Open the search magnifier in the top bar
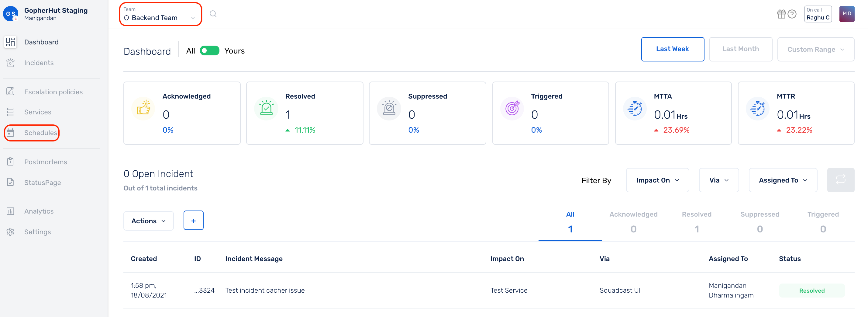 point(213,14)
